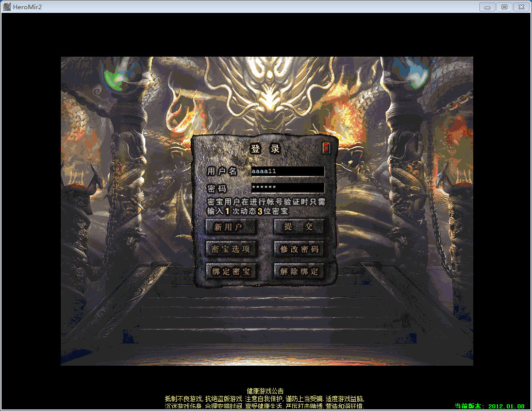532x411 pixels.
Task: Close the HeroMir2 window
Action: point(522,7)
